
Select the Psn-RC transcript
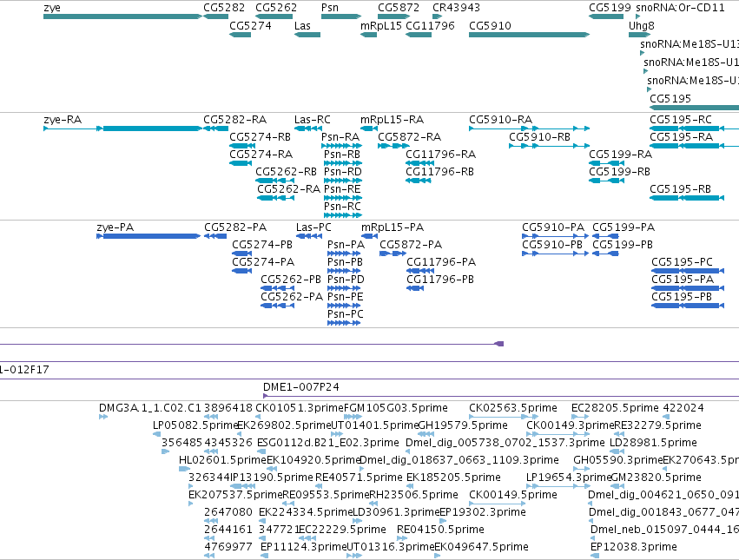click(x=343, y=215)
